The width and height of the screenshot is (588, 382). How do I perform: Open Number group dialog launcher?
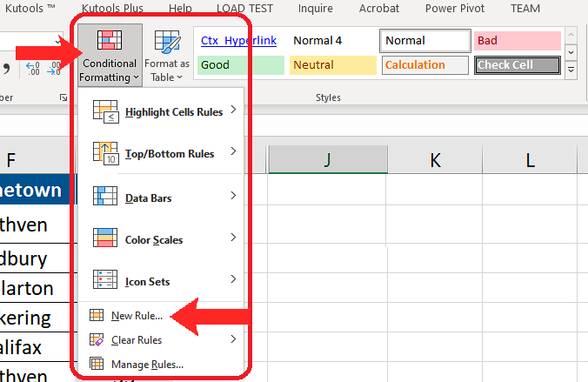tap(63, 97)
